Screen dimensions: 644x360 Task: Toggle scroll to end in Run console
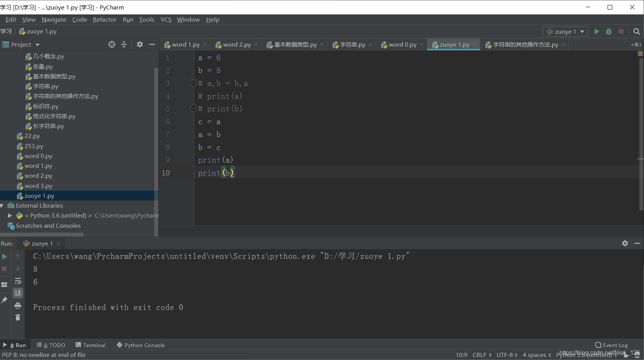18,293
